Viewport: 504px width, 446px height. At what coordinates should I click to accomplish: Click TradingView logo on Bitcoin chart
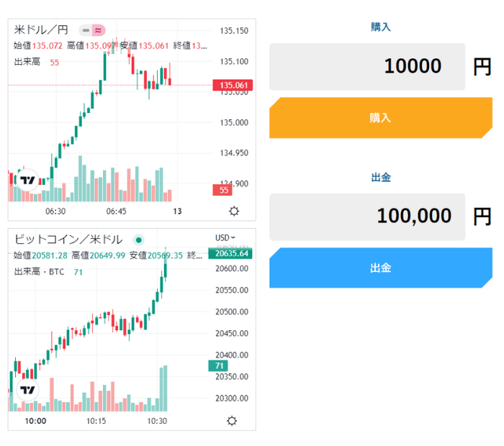(28, 390)
